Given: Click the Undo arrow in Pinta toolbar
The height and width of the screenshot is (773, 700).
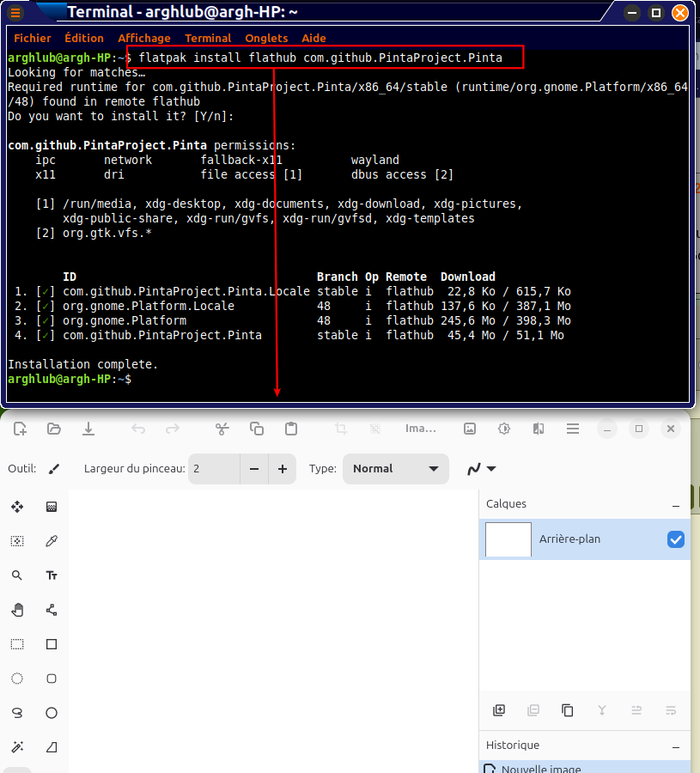Looking at the screenshot, I should [x=138, y=429].
